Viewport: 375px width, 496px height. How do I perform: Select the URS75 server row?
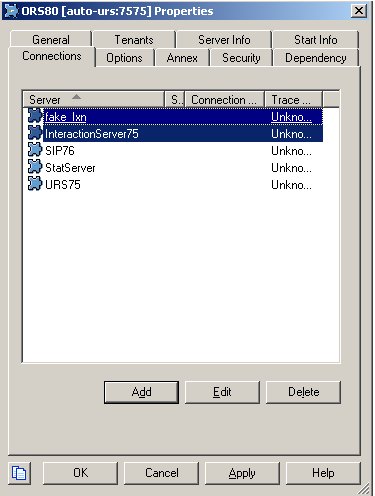pyautogui.click(x=175, y=185)
